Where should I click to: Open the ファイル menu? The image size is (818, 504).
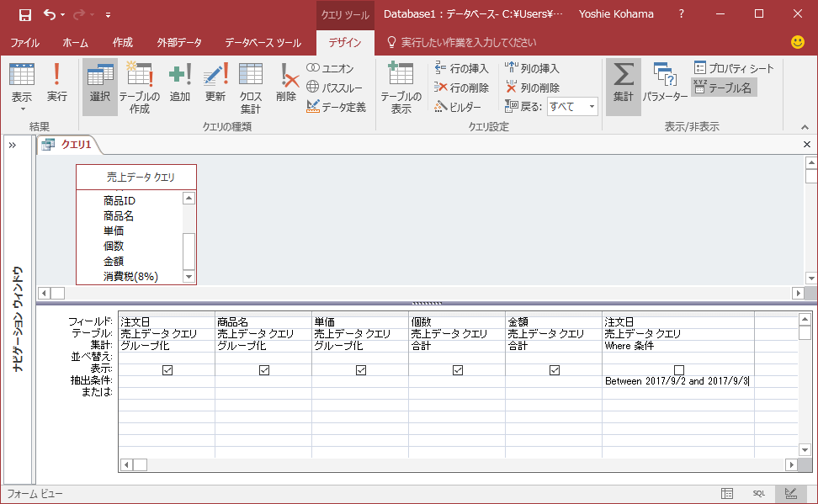[x=25, y=43]
